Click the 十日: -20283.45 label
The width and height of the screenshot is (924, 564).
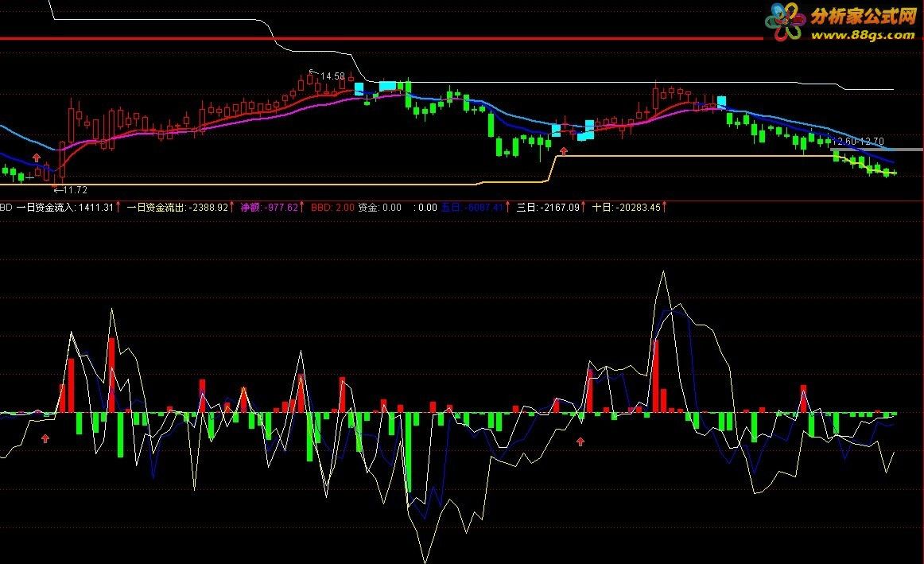click(626, 208)
